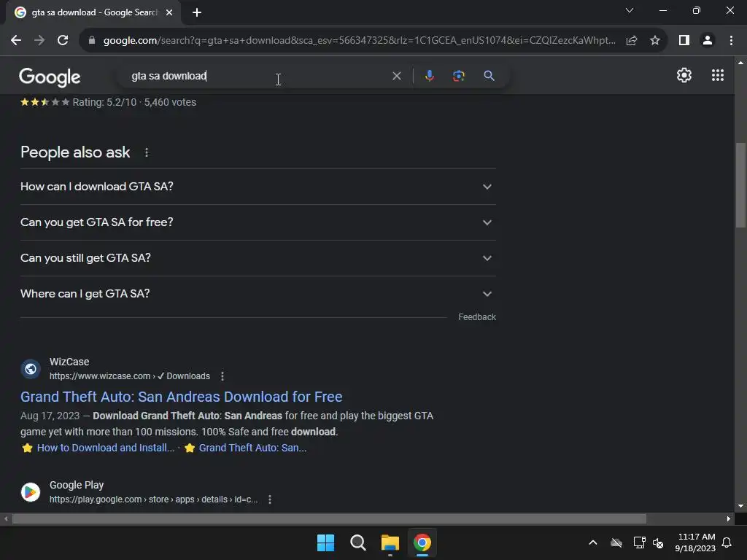The width and height of the screenshot is (747, 560).
Task: Open Windows taskbar search
Action: click(x=357, y=542)
